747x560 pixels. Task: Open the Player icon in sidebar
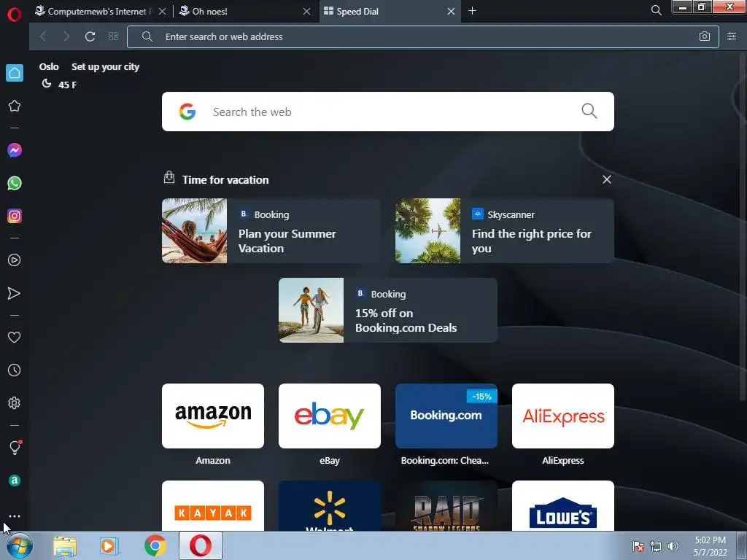coord(15,260)
